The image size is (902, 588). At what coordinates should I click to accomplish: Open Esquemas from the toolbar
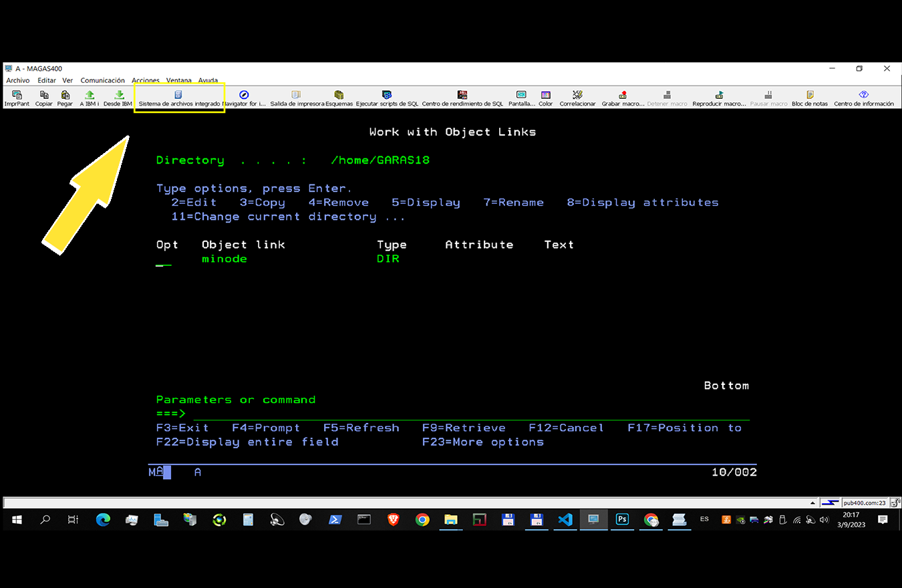339,98
